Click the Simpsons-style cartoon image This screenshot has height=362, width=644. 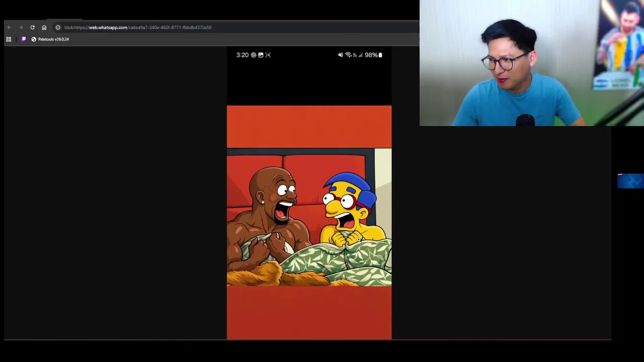click(309, 217)
